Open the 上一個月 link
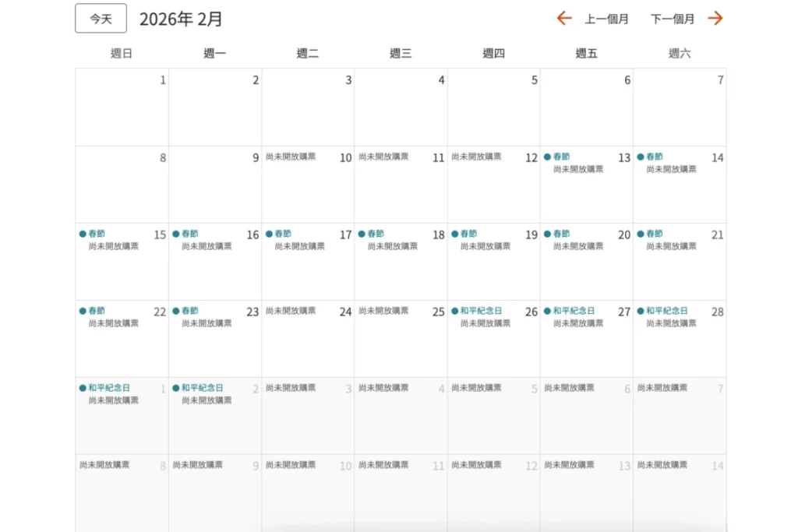798x532 pixels. (607, 19)
